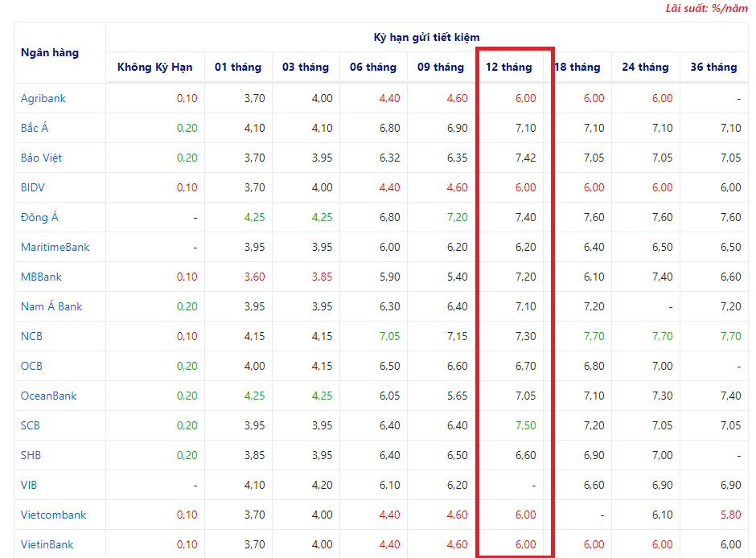Click OCB's 12-month rate 6,70
Screen dimensions: 756x558
525,366
